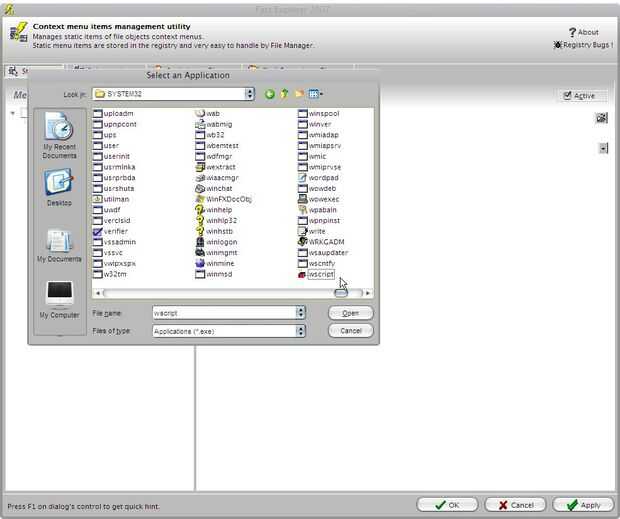620x519 pixels.
Task: Select vssadmin in file list
Action: tap(114, 242)
